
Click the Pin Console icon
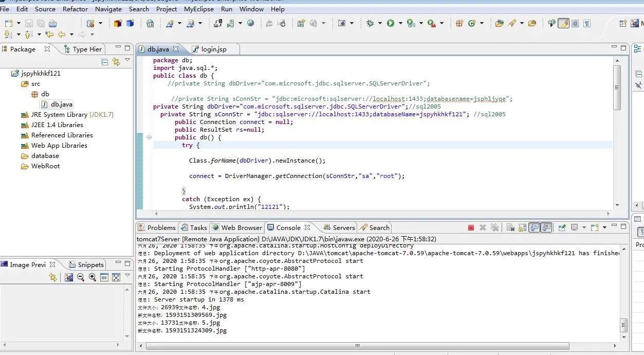click(562, 227)
